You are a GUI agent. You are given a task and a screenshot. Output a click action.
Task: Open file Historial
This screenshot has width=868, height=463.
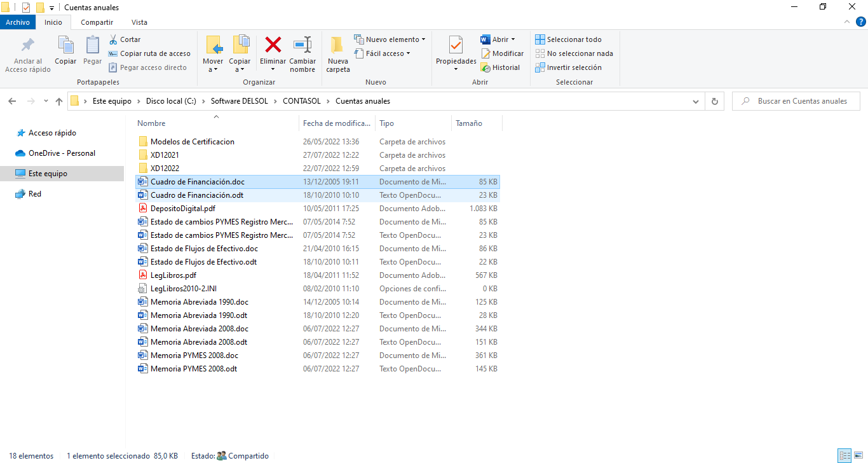click(500, 67)
